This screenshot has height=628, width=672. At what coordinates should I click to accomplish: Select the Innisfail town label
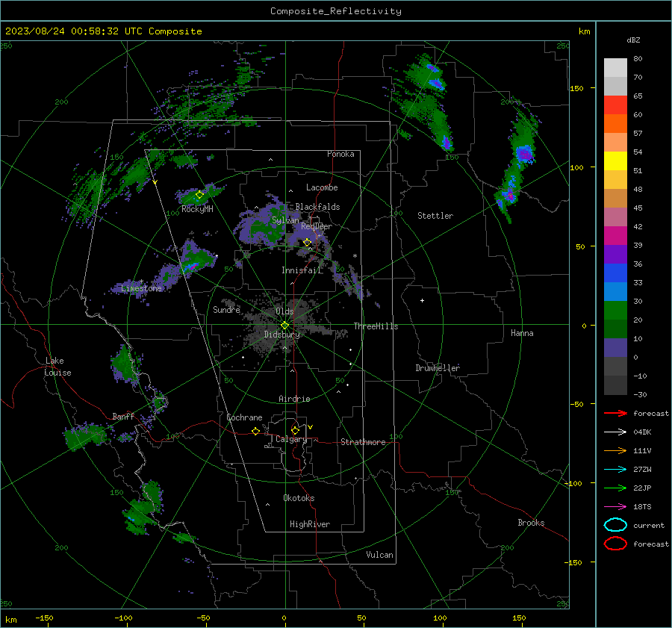302,270
